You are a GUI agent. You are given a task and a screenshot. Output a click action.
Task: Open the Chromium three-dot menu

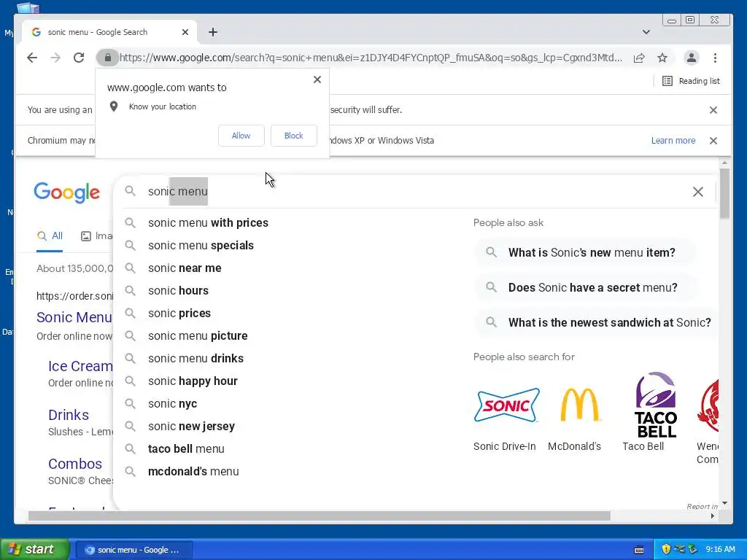(x=715, y=58)
